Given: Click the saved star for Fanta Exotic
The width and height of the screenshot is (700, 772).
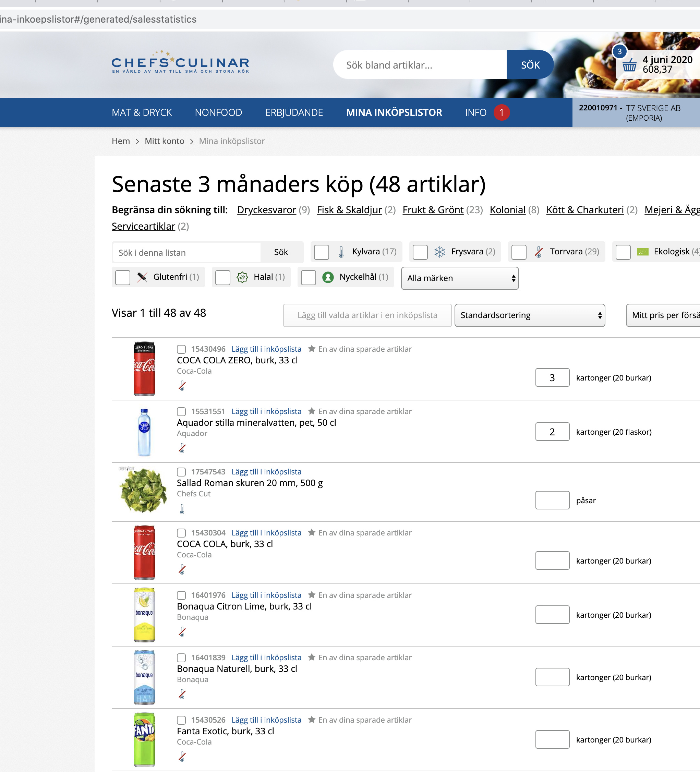Looking at the screenshot, I should pyautogui.click(x=312, y=720).
